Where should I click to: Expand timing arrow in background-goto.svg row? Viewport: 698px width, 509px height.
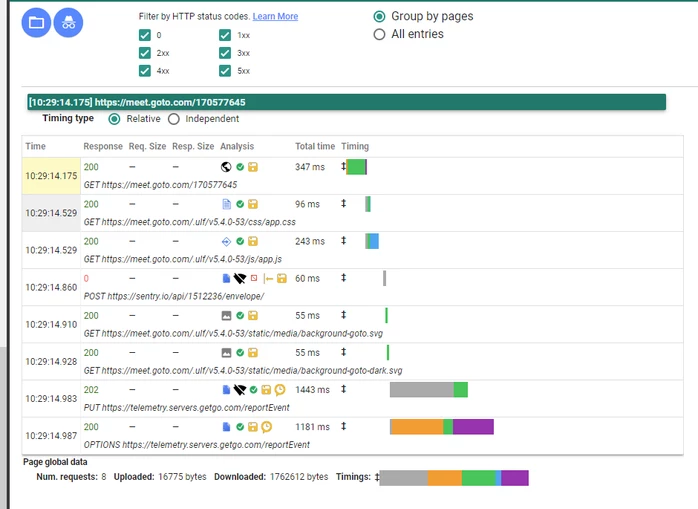tap(343, 315)
